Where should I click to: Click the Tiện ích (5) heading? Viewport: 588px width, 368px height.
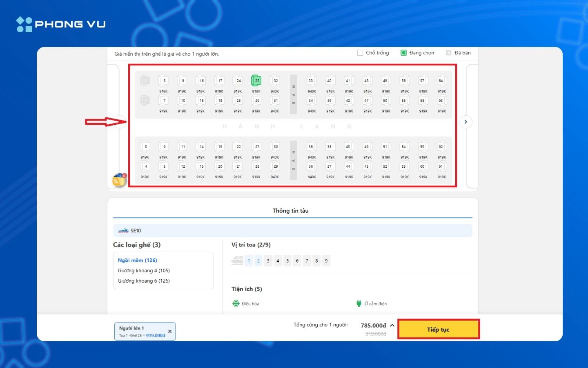[247, 289]
